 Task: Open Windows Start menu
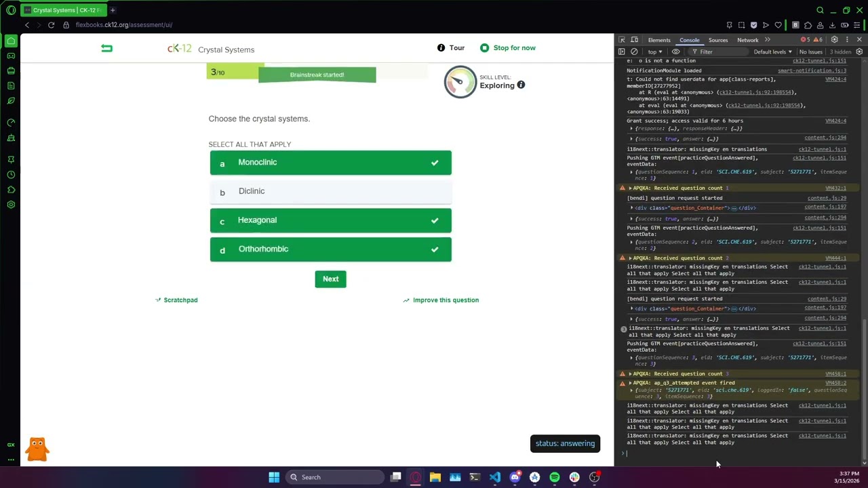pos(274,477)
